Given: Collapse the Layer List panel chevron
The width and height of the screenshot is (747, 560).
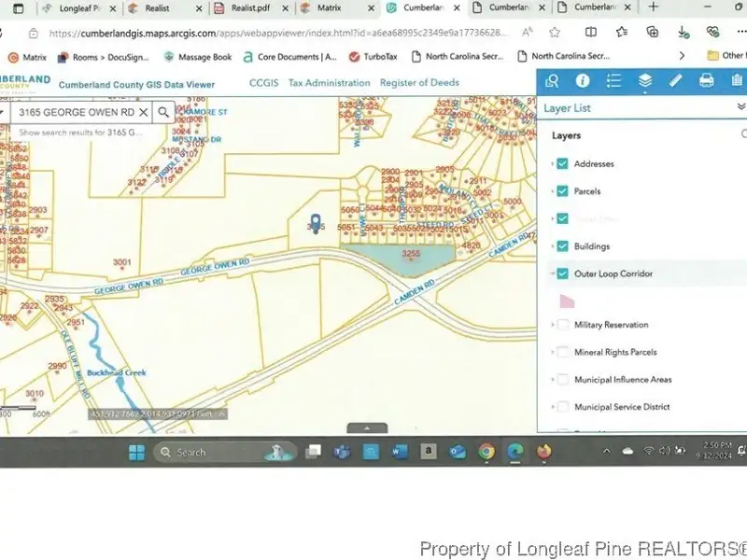Looking at the screenshot, I should 740,107.
